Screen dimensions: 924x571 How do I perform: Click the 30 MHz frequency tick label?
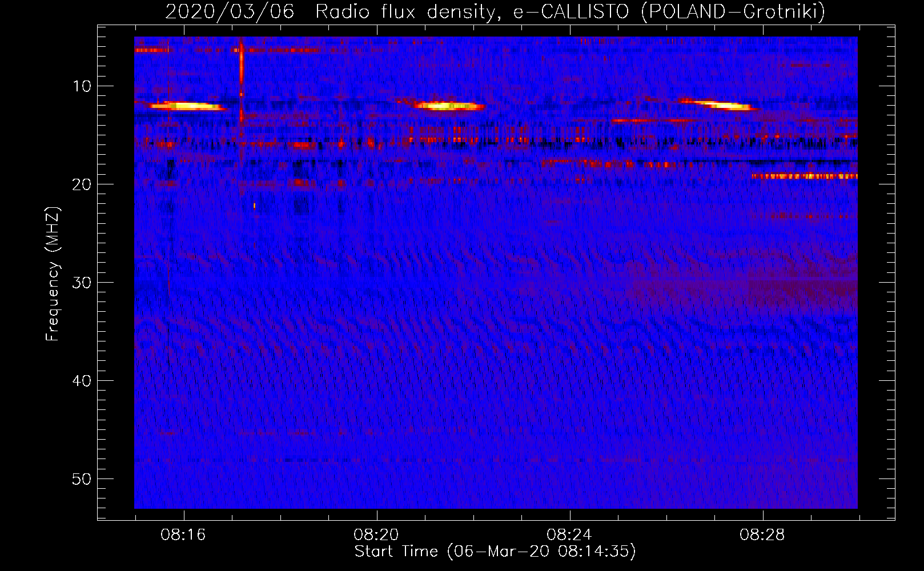pos(82,283)
